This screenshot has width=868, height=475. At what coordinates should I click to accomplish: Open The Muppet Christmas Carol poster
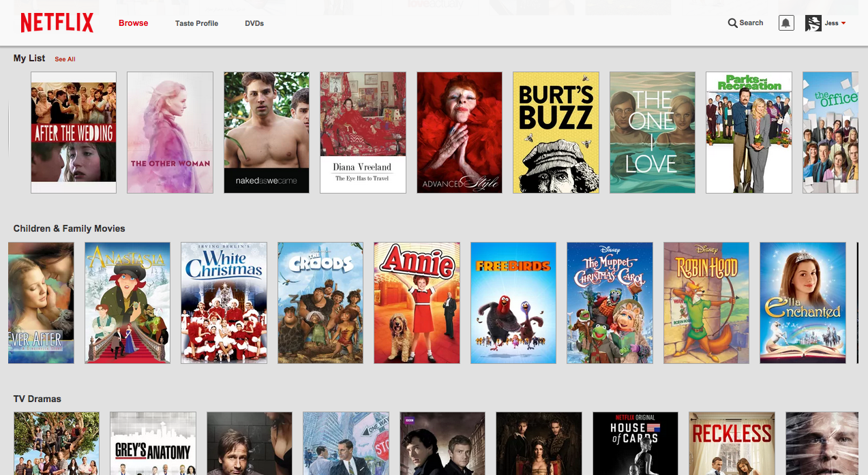click(x=610, y=303)
